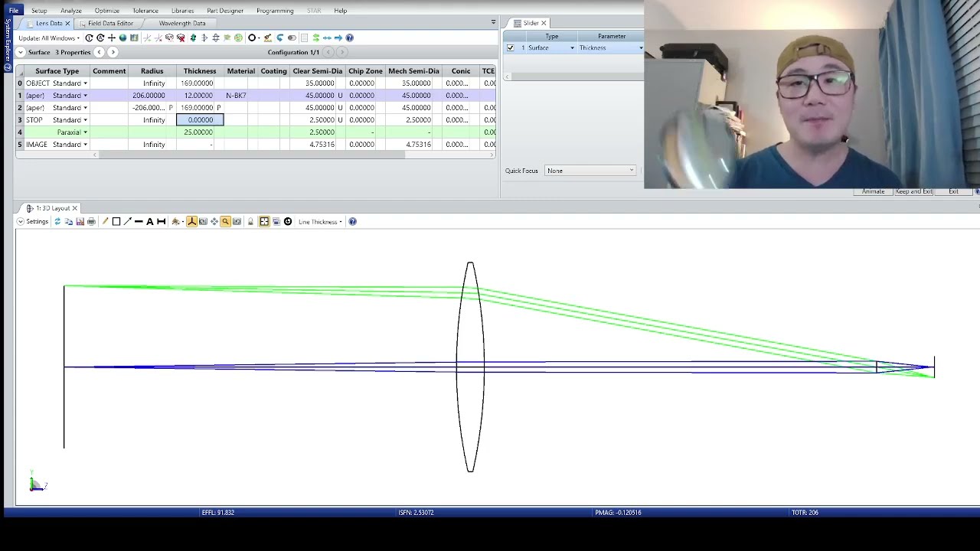Click the Animate button in Slider panel
Screen dimensions: 980x551
coord(874,191)
